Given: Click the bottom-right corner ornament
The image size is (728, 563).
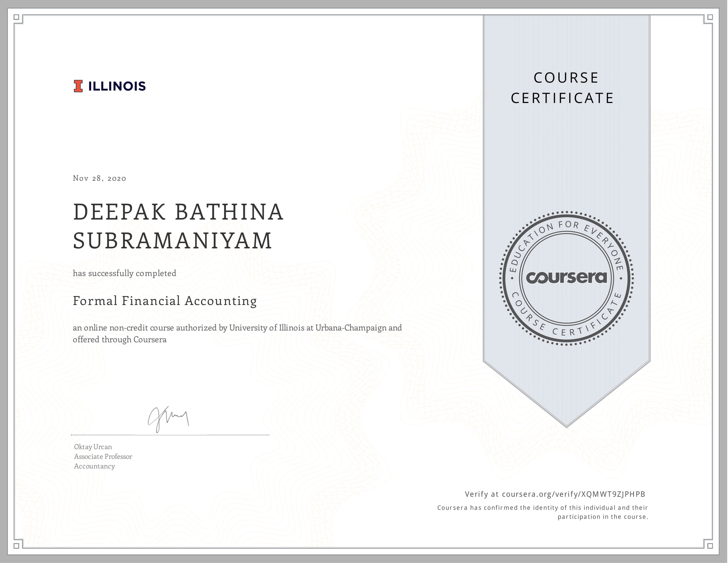Looking at the screenshot, I should 709,545.
